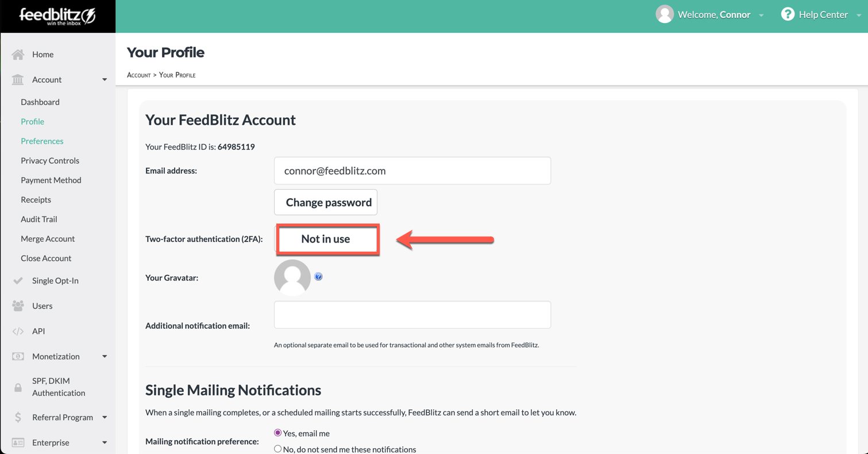This screenshot has width=868, height=454.
Task: Click the Help Center text label
Action: [823, 14]
